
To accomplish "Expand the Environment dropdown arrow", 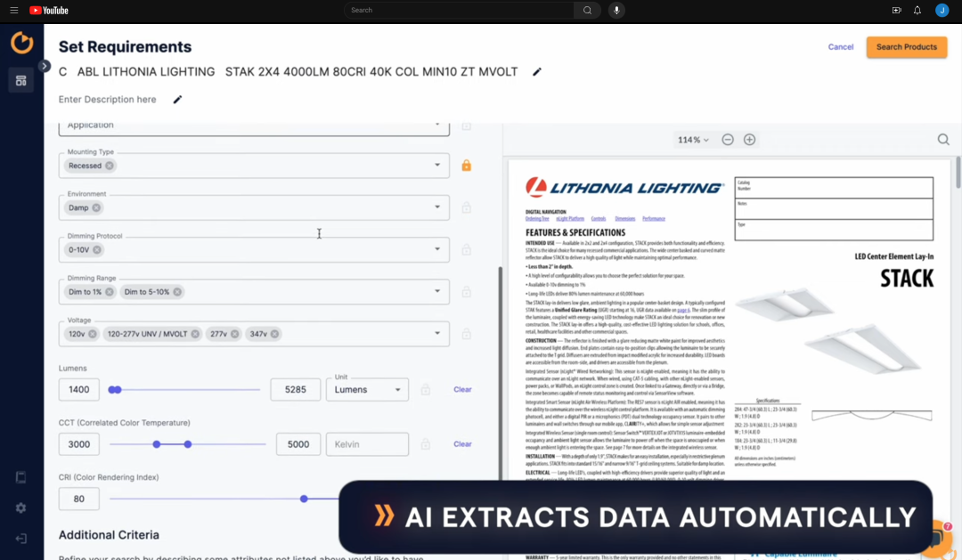I will 437,207.
